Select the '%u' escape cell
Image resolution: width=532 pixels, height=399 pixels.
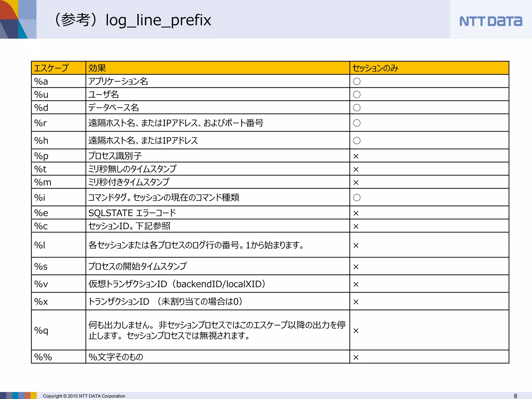click(58, 94)
